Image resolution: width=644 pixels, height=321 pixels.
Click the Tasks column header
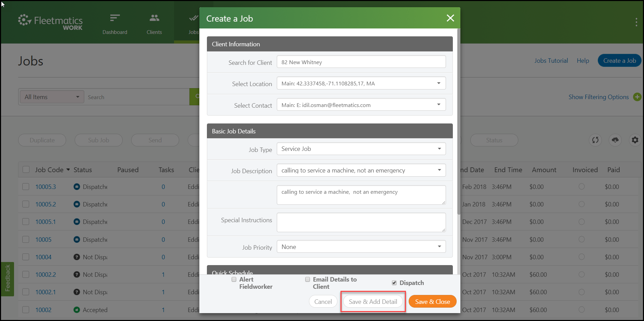pyautogui.click(x=166, y=170)
